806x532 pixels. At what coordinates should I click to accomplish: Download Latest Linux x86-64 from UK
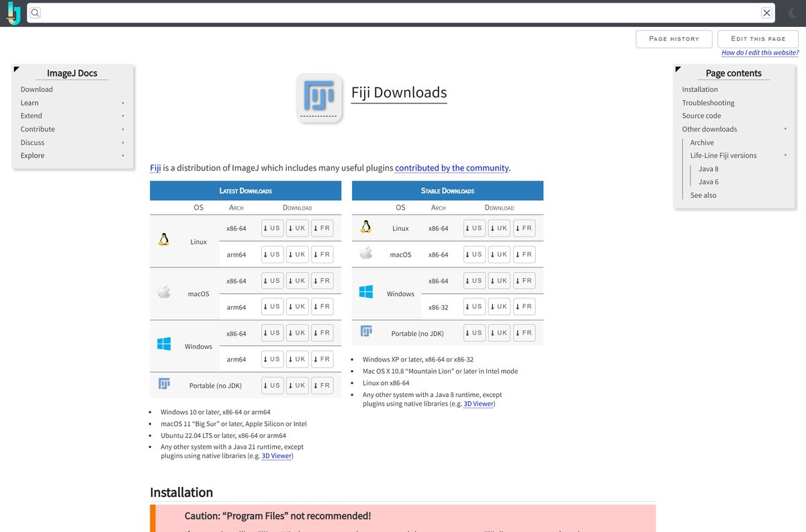click(298, 228)
